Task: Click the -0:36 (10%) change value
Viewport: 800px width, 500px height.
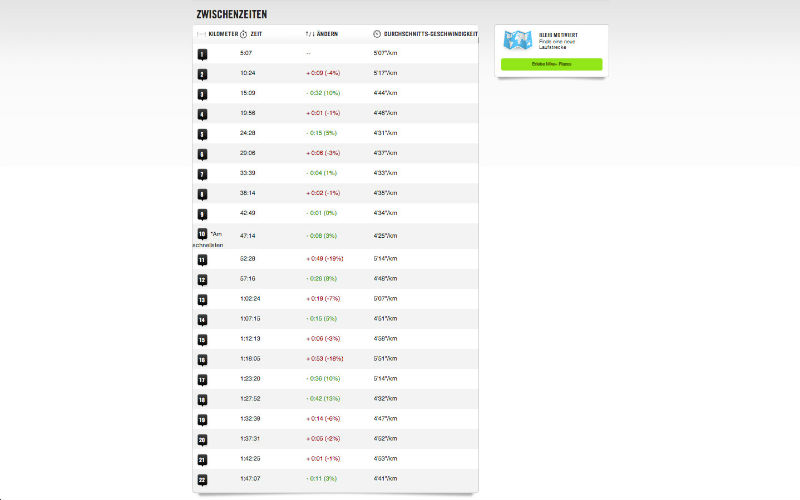Action: (x=323, y=379)
